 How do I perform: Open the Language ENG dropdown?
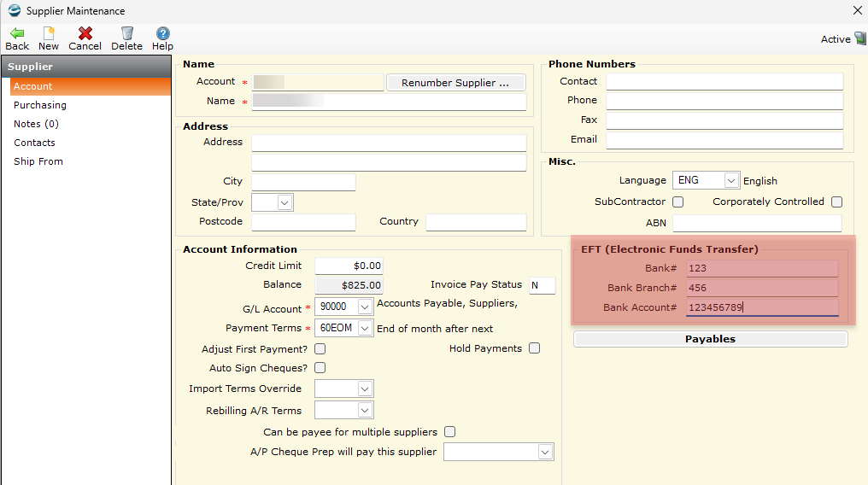pyautogui.click(x=731, y=181)
